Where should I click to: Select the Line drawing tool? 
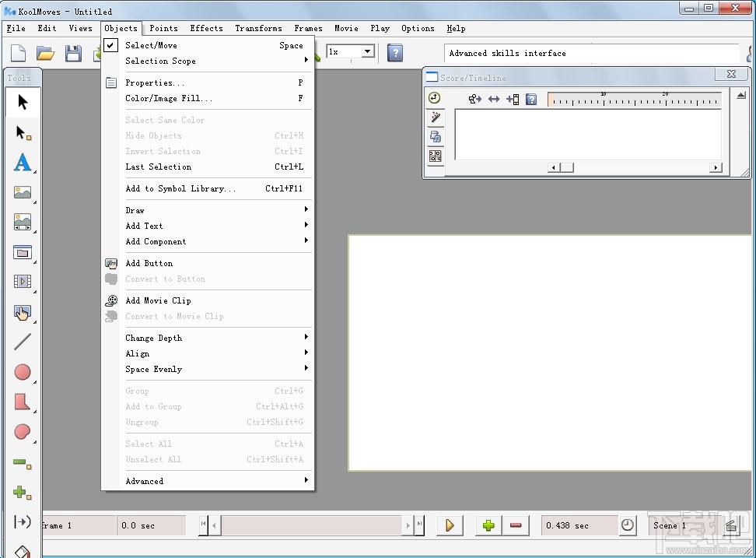[22, 342]
